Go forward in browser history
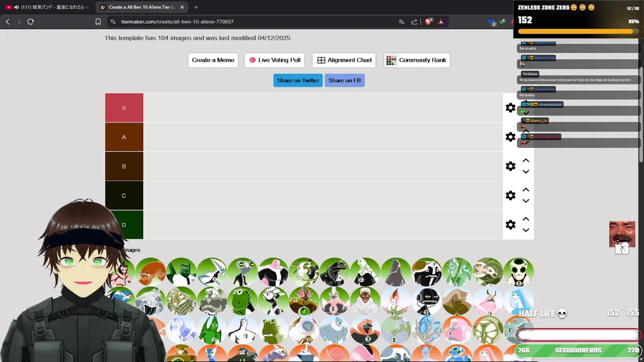The height and width of the screenshot is (362, 644). pyautogui.click(x=19, y=22)
